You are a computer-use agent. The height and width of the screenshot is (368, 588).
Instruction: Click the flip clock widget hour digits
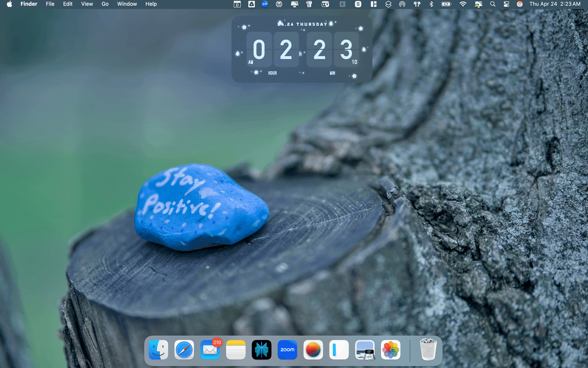273,49
